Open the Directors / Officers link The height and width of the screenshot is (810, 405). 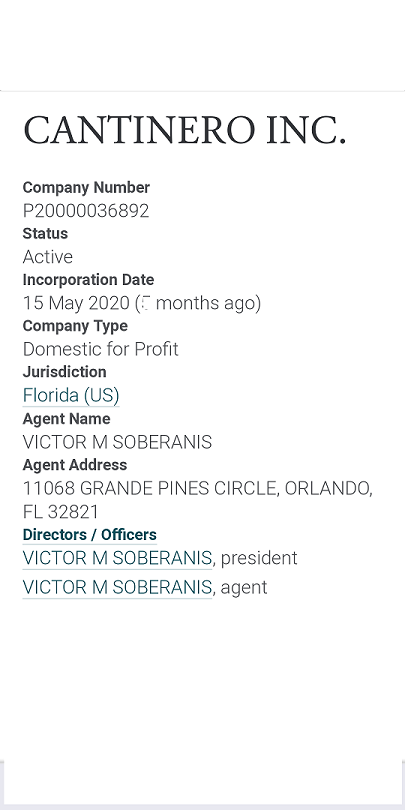pos(89,535)
